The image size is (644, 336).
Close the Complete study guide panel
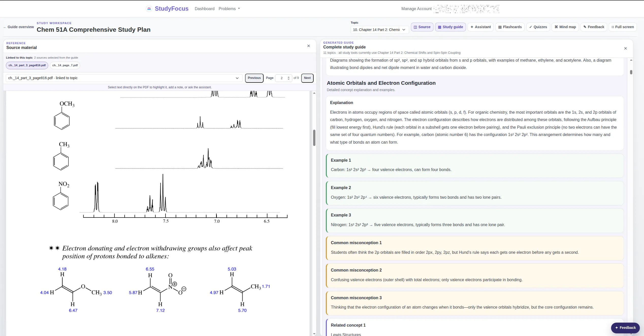tap(625, 48)
